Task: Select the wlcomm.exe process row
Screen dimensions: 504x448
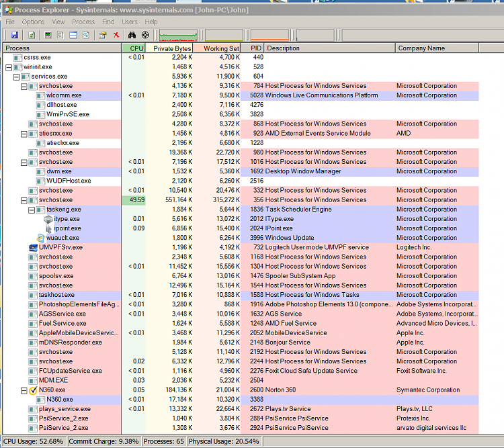Action: [241, 95]
